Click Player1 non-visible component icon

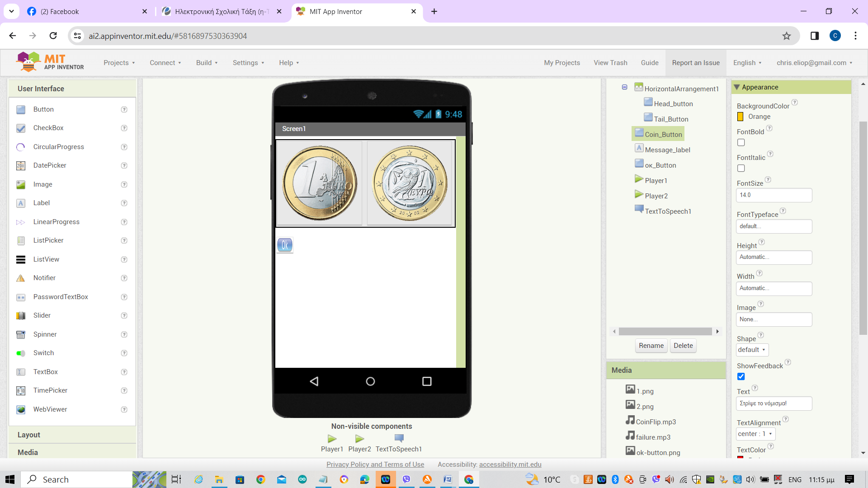click(x=332, y=438)
